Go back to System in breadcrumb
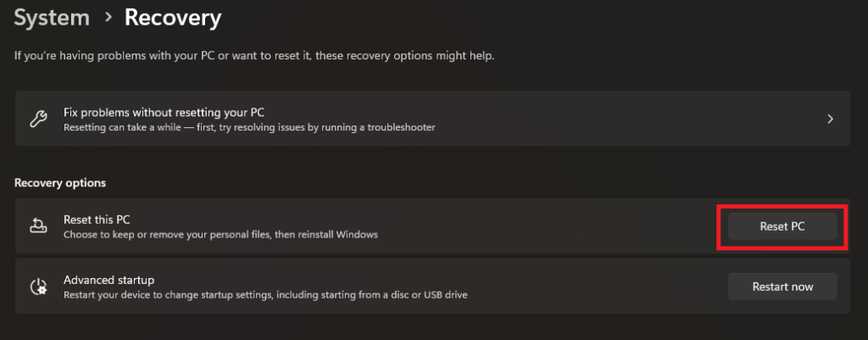 coord(52,17)
